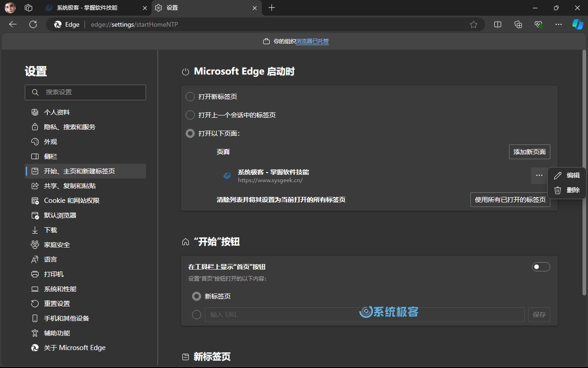
Task: Open 共享、复制和粘贴 settings
Action: click(85, 186)
